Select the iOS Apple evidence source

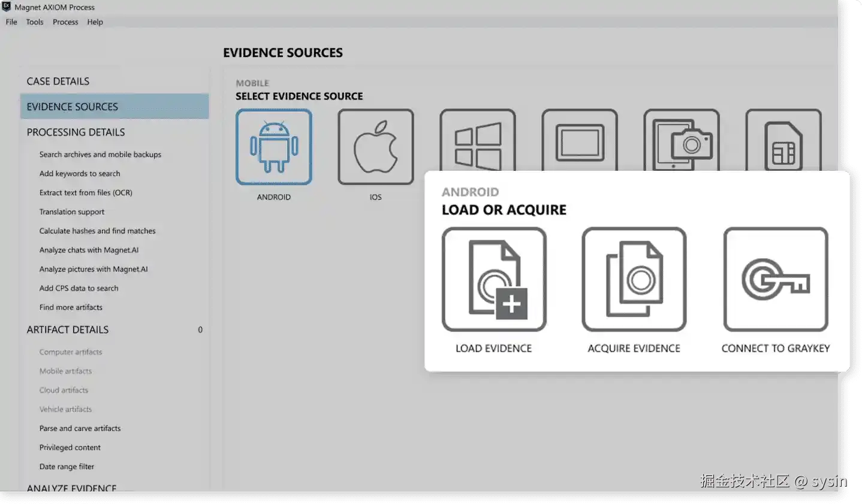(x=376, y=147)
